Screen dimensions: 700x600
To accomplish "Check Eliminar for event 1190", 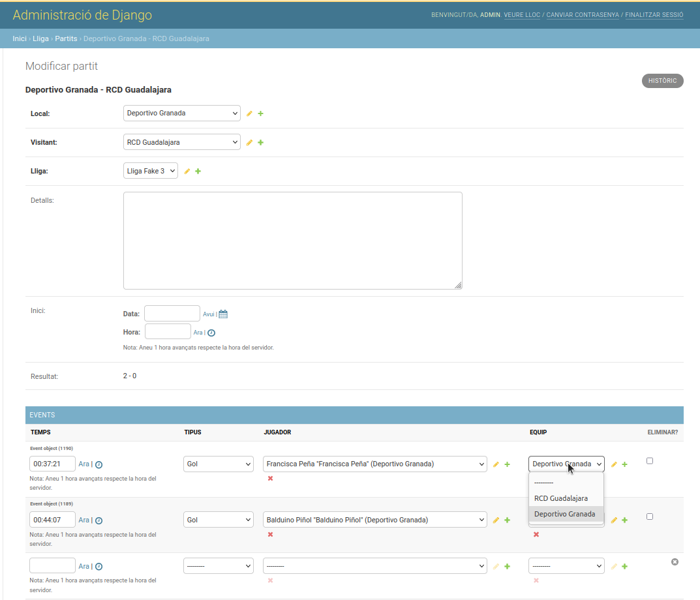I will [649, 460].
